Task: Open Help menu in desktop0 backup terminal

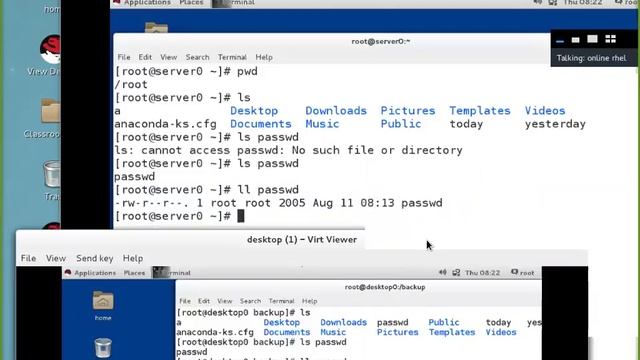Action: click(x=309, y=301)
